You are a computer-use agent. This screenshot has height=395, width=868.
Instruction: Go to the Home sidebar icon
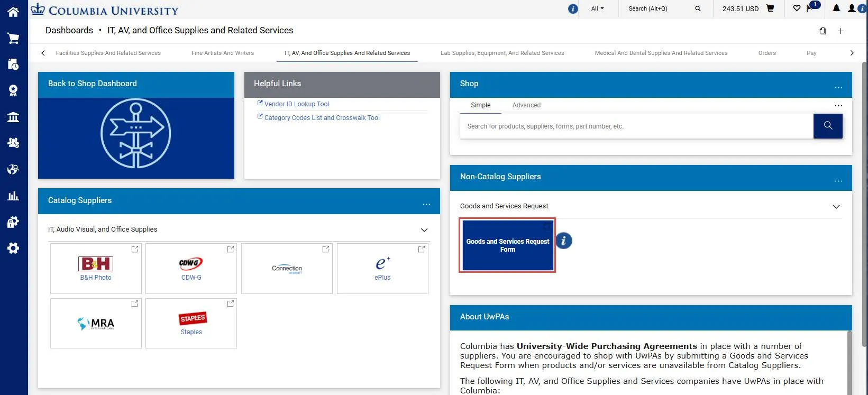click(x=13, y=12)
